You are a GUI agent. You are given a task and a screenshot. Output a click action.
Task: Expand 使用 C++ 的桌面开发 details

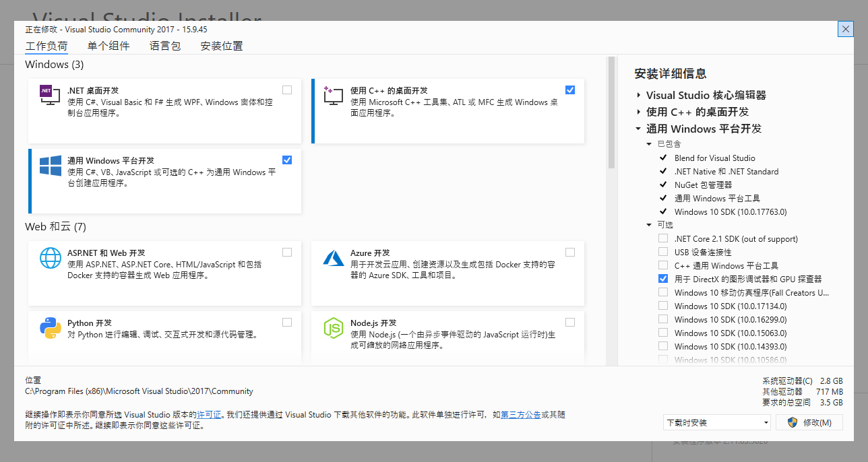638,112
